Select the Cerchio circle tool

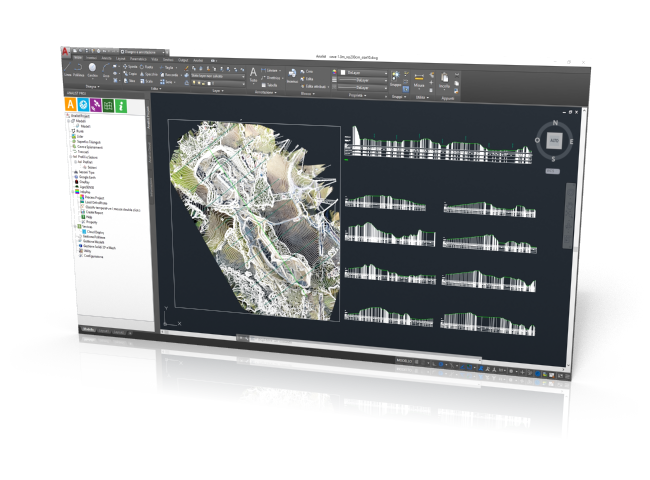tap(92, 70)
